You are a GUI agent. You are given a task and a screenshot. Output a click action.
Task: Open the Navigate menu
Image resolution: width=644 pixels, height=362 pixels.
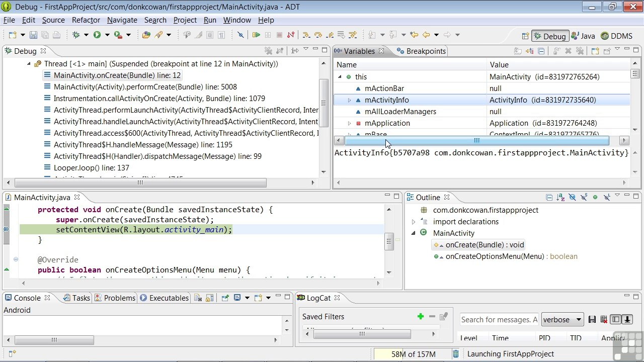click(122, 20)
